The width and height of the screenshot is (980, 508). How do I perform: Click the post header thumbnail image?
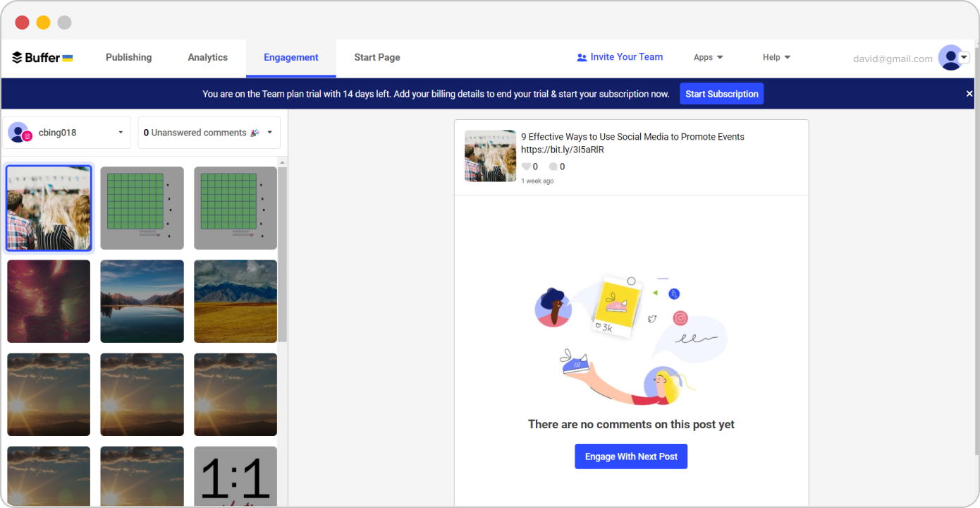(x=490, y=156)
